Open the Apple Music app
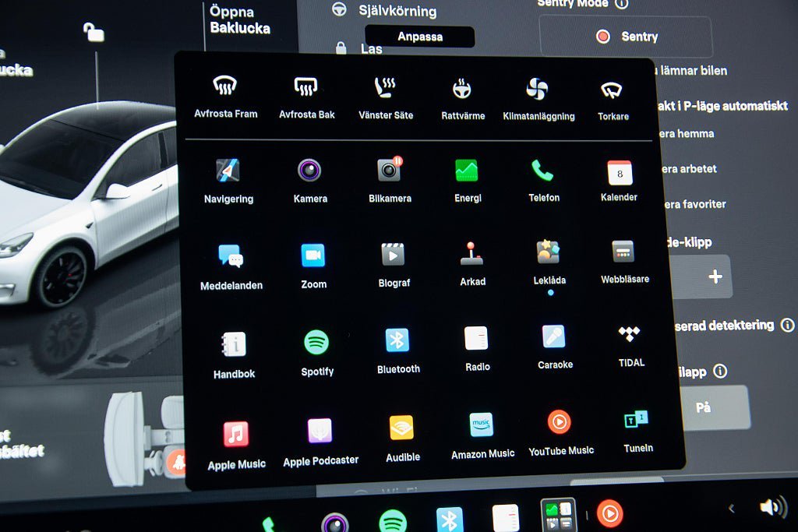Viewport: 798px width, 532px height. pos(236,445)
